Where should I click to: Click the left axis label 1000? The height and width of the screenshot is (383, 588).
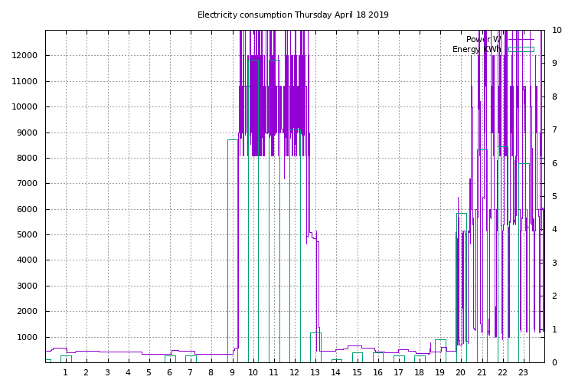27,337
